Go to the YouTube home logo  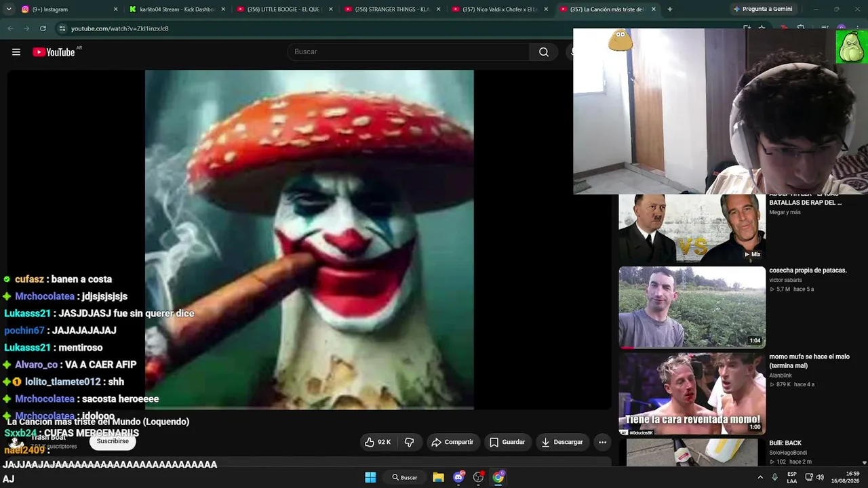tap(54, 52)
